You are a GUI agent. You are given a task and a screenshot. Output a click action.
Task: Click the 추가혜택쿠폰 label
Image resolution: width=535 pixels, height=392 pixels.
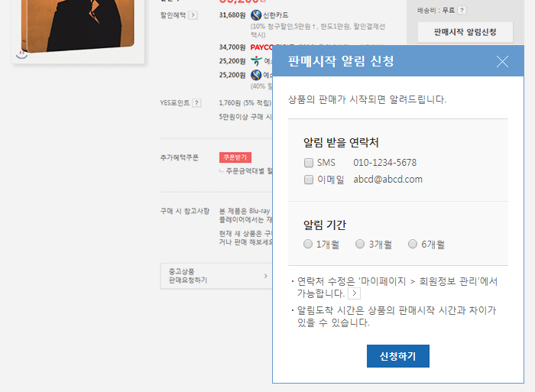(179, 157)
